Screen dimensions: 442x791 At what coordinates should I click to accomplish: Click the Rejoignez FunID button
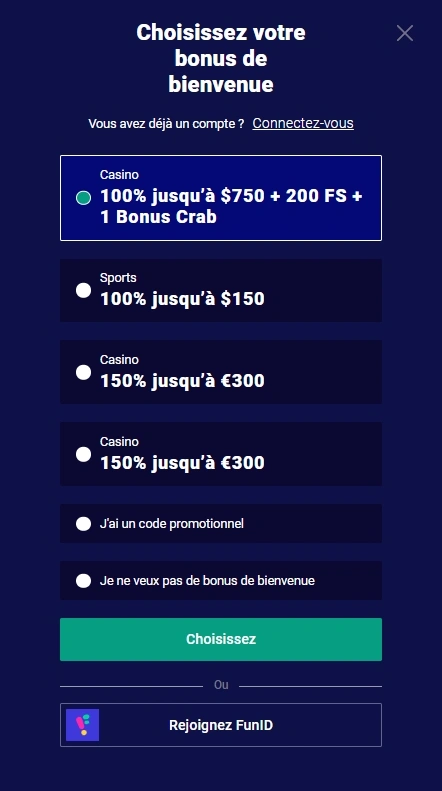(x=221, y=725)
